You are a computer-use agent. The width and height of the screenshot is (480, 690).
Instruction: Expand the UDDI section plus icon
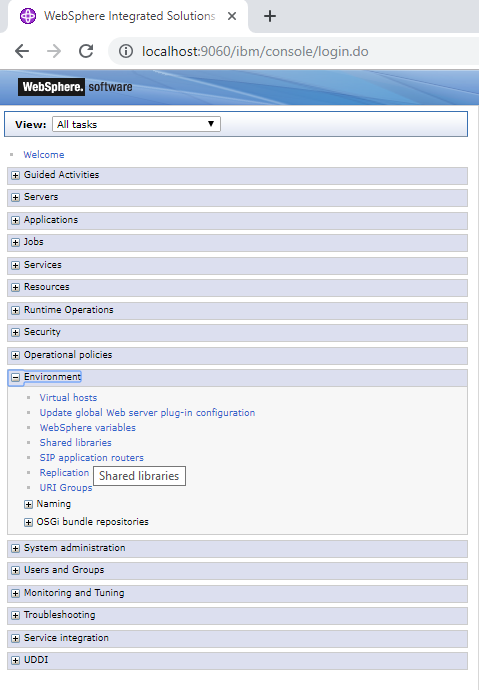[x=15, y=660]
